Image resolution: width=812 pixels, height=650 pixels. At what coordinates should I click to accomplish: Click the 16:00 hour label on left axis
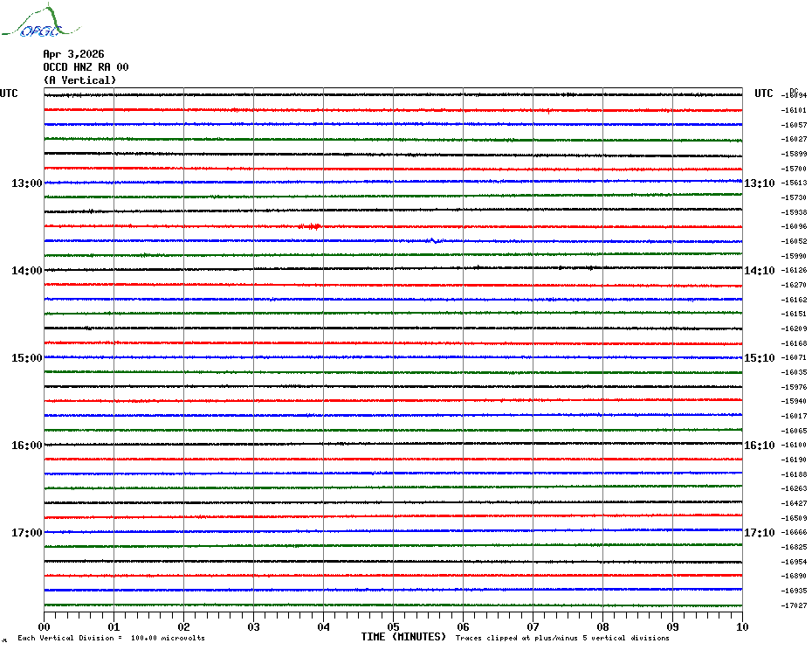pos(26,446)
